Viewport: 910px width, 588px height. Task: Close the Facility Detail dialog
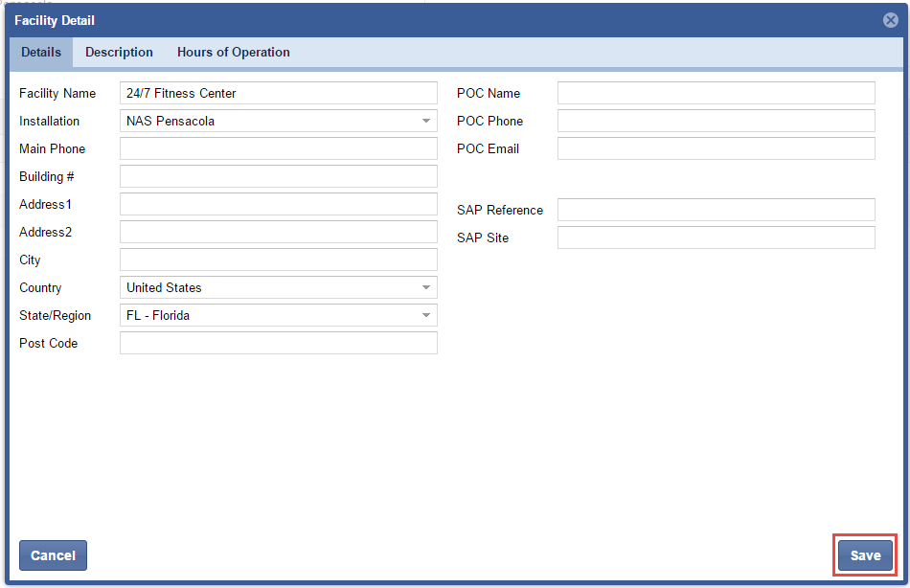(x=890, y=20)
